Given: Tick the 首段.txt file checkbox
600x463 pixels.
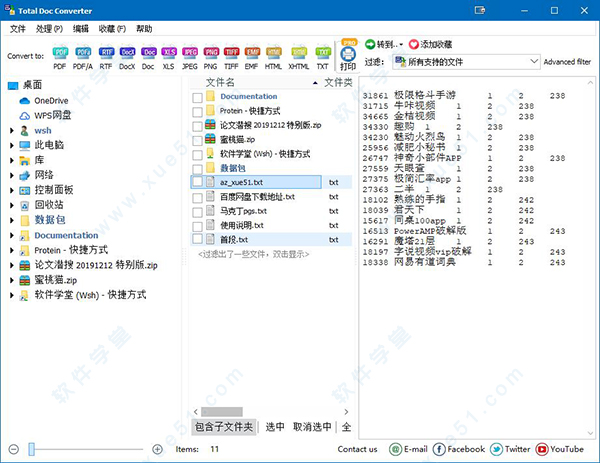Looking at the screenshot, I should 197,239.
